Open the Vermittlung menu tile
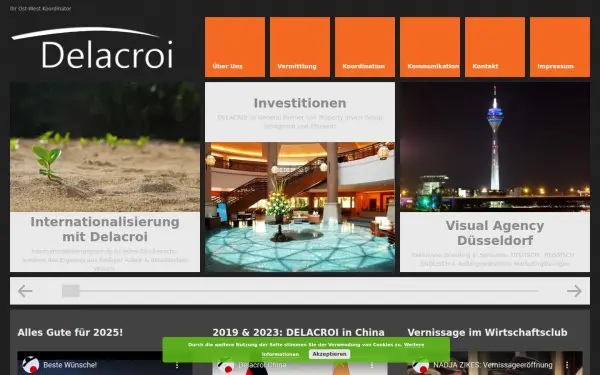This screenshot has height=375, width=600. (x=300, y=47)
